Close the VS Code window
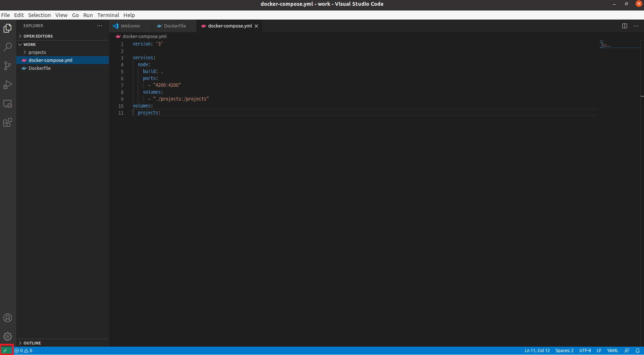The width and height of the screenshot is (644, 355). (x=639, y=4)
